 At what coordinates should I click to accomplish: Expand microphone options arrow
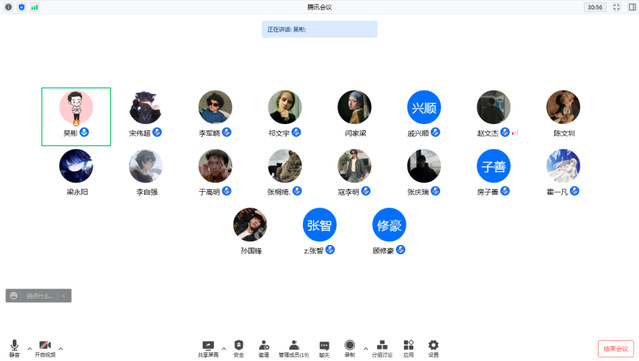29,349
